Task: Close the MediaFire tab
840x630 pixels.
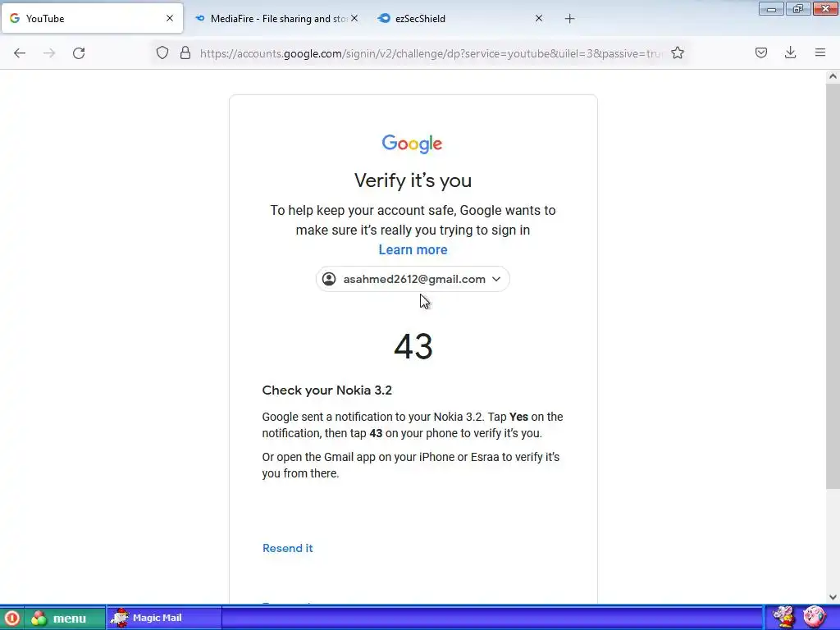Action: (354, 18)
